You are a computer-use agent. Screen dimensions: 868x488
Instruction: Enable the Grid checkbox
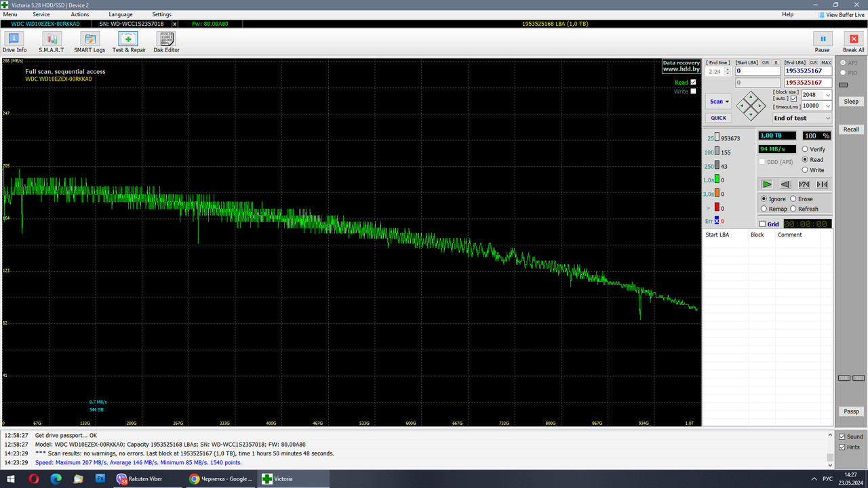[x=762, y=224]
